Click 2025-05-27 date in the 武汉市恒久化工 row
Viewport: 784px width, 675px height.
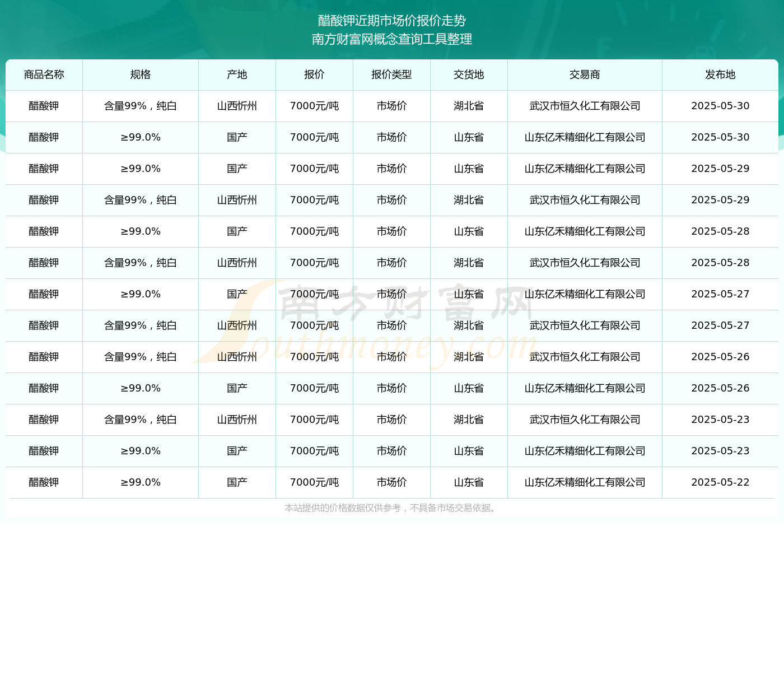tap(721, 325)
